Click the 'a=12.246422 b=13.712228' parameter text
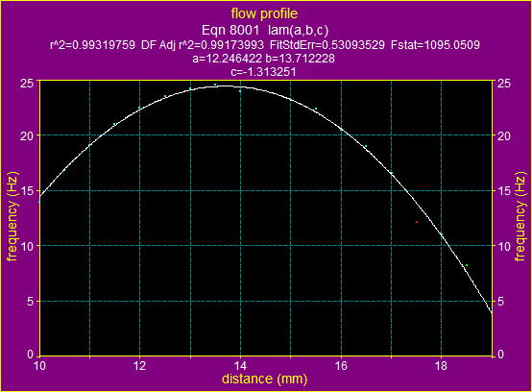Image resolution: width=532 pixels, height=392 pixels. point(264,59)
